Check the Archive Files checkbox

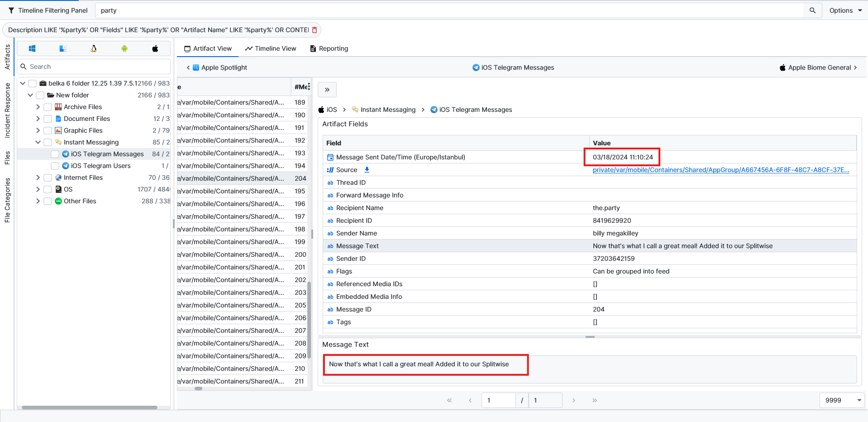point(48,107)
